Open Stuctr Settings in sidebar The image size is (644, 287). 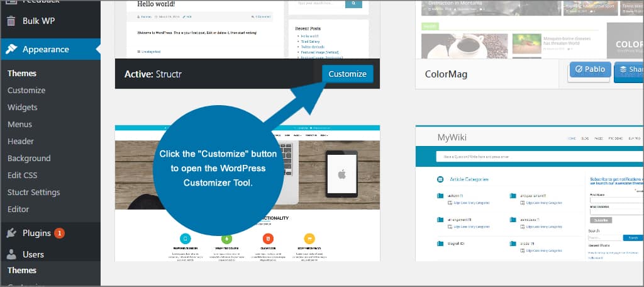pos(34,193)
